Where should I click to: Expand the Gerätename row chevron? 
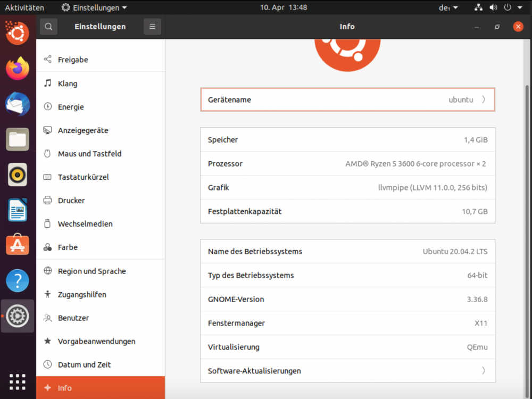click(484, 99)
